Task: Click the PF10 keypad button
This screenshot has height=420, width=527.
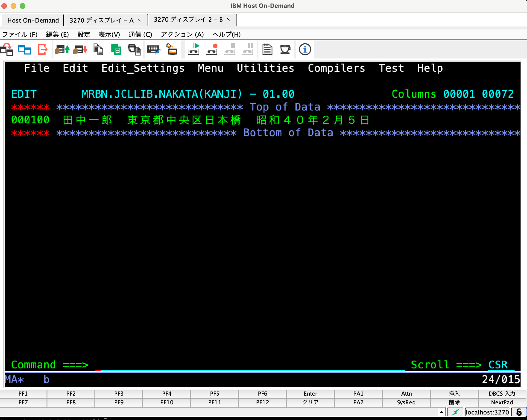Action: tap(167, 402)
